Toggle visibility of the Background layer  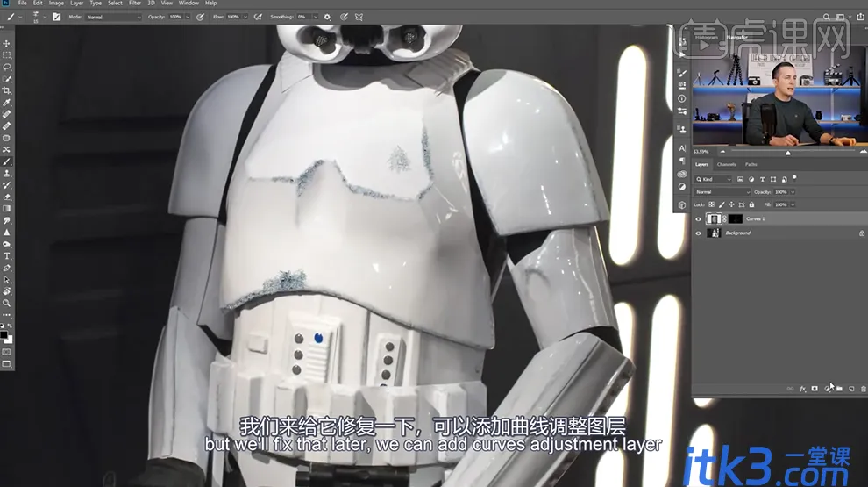698,233
